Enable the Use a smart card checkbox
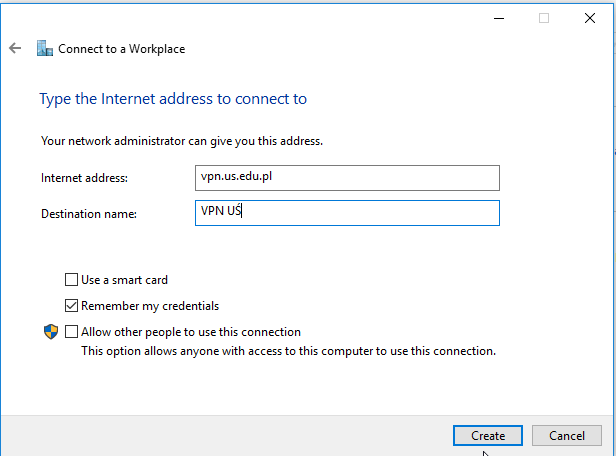 (71, 280)
